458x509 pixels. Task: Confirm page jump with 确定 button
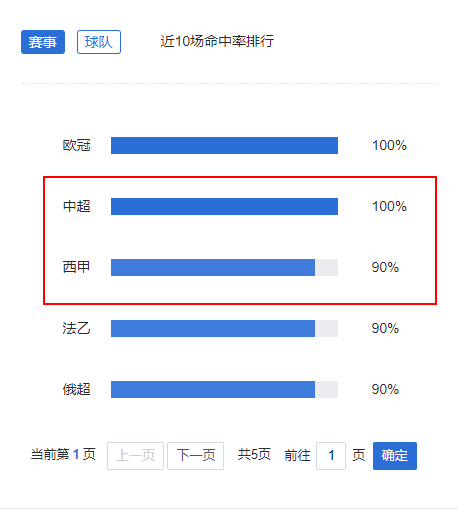pos(395,456)
